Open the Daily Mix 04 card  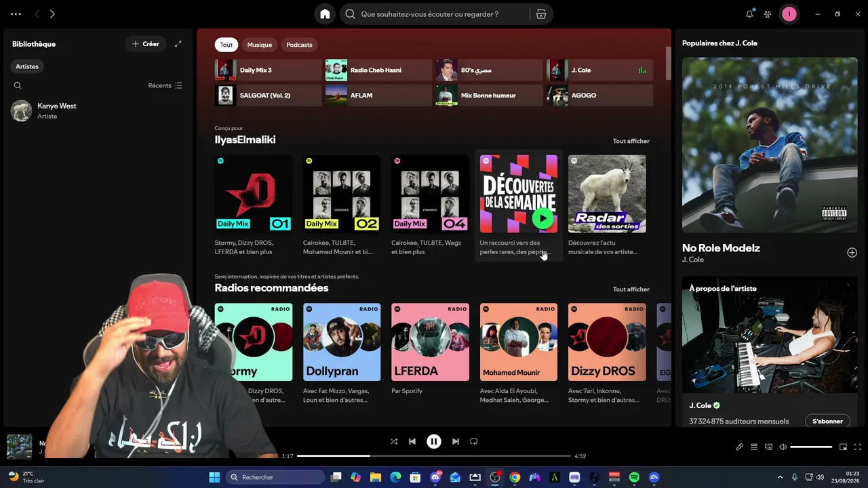[430, 206]
